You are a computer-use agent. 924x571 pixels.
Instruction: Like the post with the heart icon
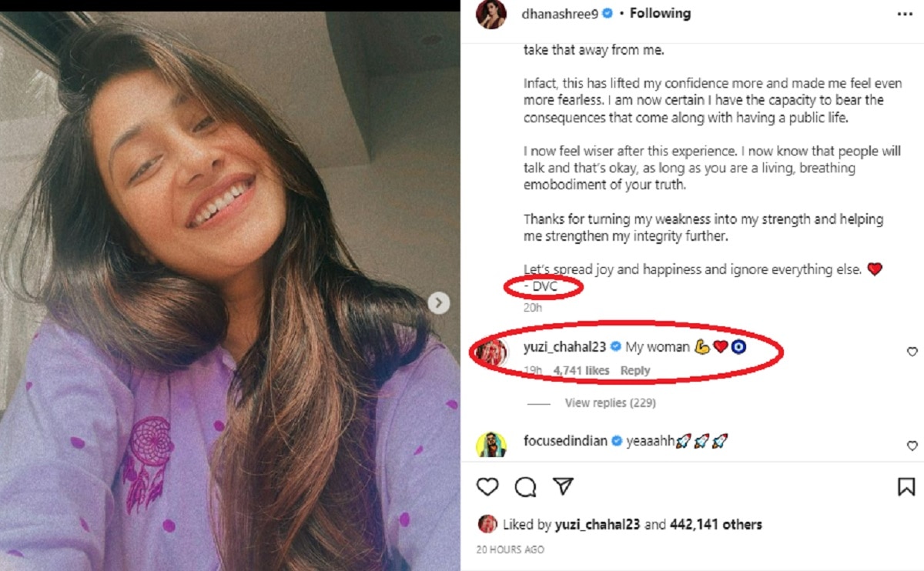click(487, 486)
